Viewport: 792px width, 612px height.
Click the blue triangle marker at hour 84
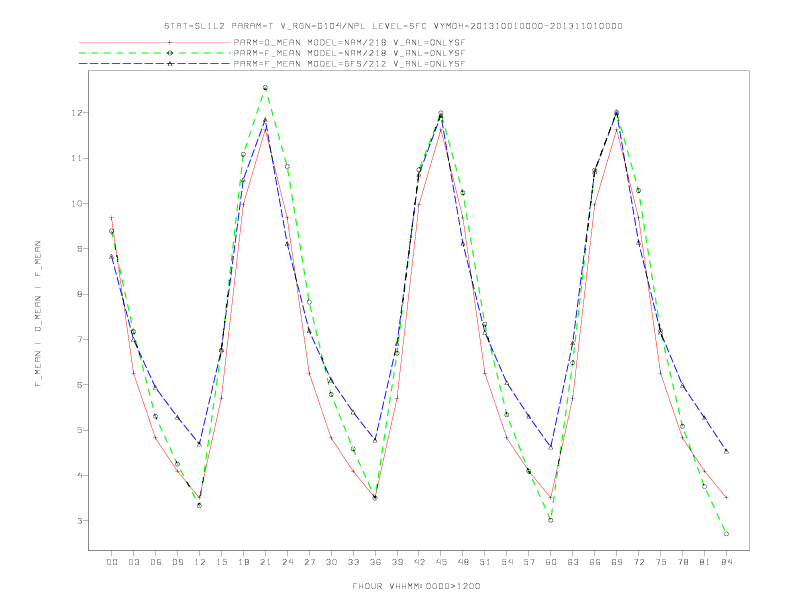pos(726,451)
